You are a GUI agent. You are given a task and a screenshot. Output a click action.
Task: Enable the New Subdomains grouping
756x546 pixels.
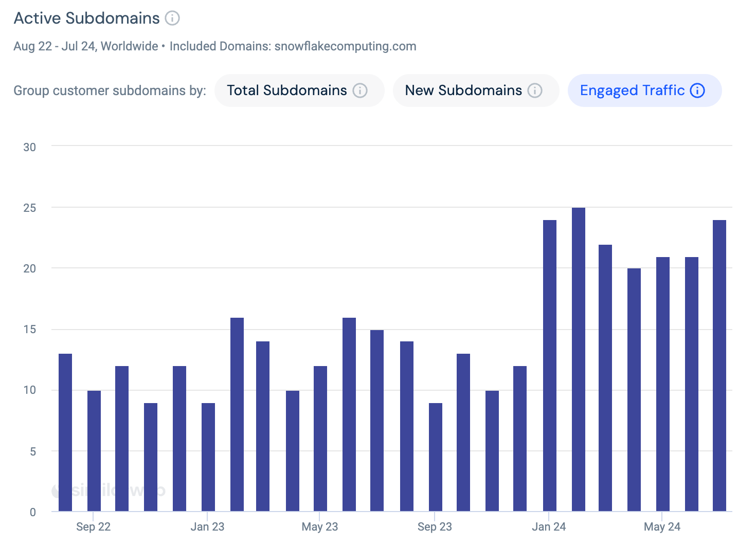[463, 90]
